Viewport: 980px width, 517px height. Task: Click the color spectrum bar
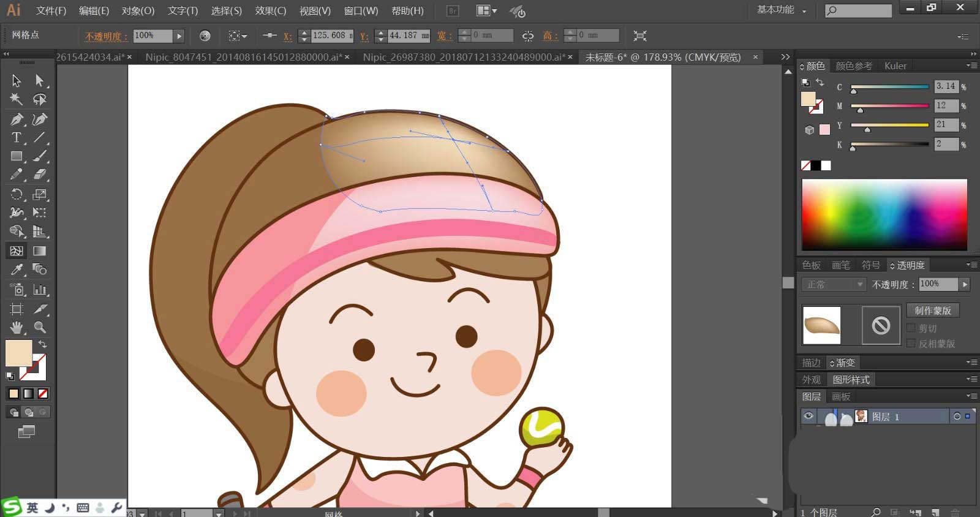[x=884, y=214]
